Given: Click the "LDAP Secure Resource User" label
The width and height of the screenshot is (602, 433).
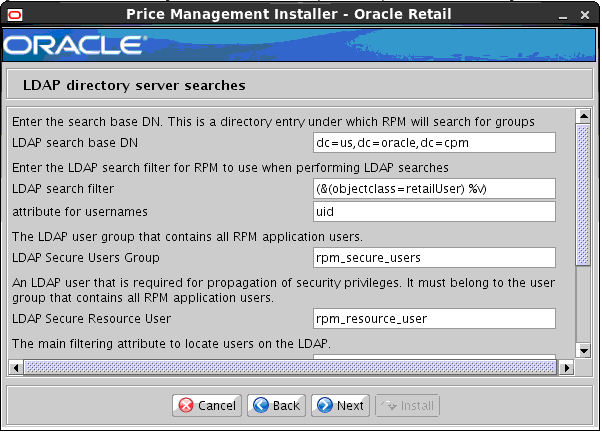Looking at the screenshot, I should (x=91, y=319).
